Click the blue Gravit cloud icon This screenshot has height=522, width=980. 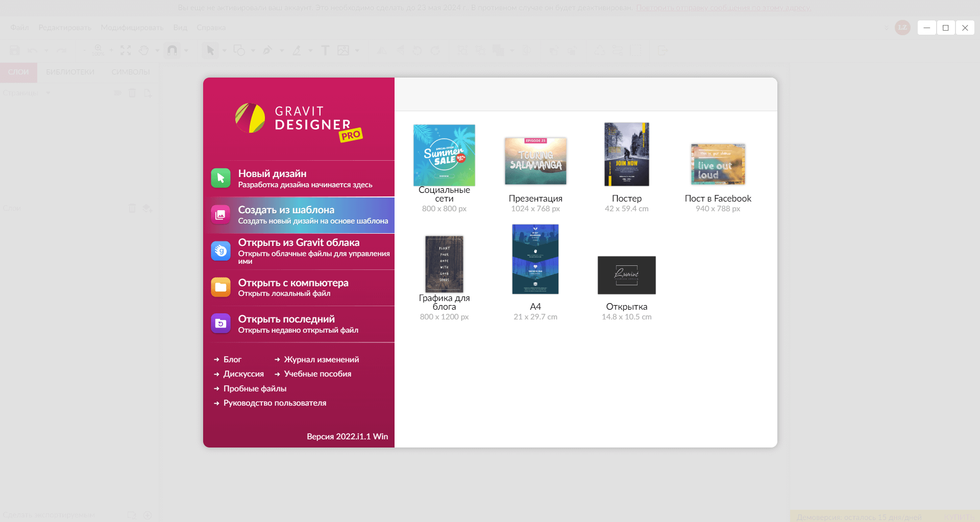(220, 251)
